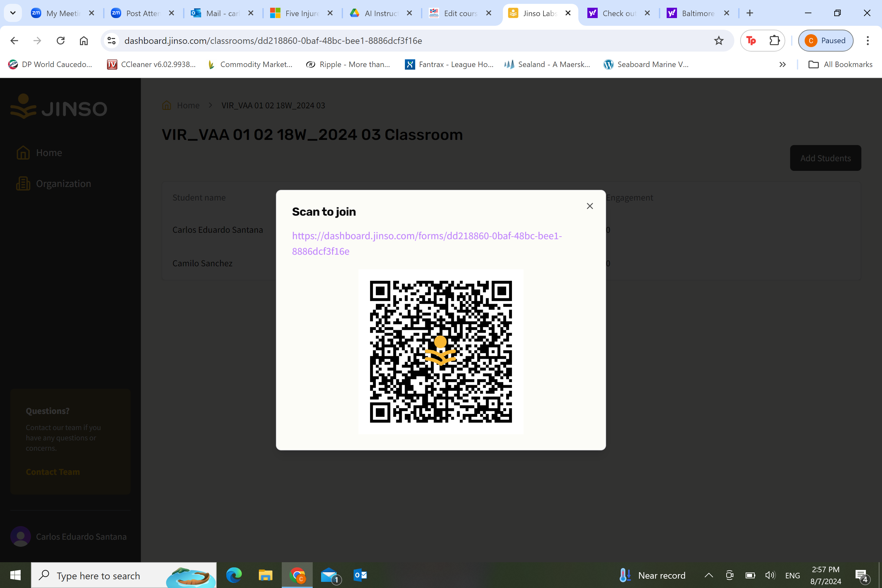Image resolution: width=882 pixels, height=588 pixels.
Task: Open Ripple bookmark
Action: [x=348, y=64]
